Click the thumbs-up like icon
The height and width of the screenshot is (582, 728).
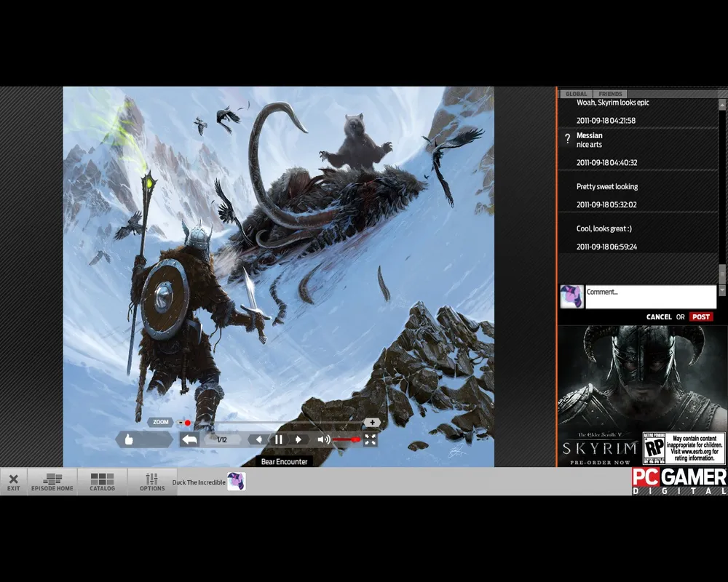point(130,439)
